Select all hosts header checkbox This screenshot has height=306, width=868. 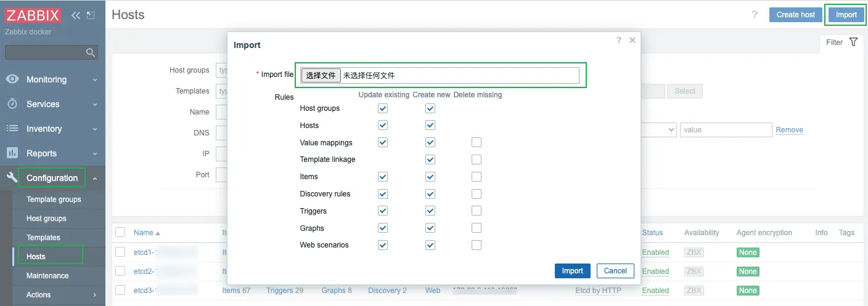click(x=120, y=232)
